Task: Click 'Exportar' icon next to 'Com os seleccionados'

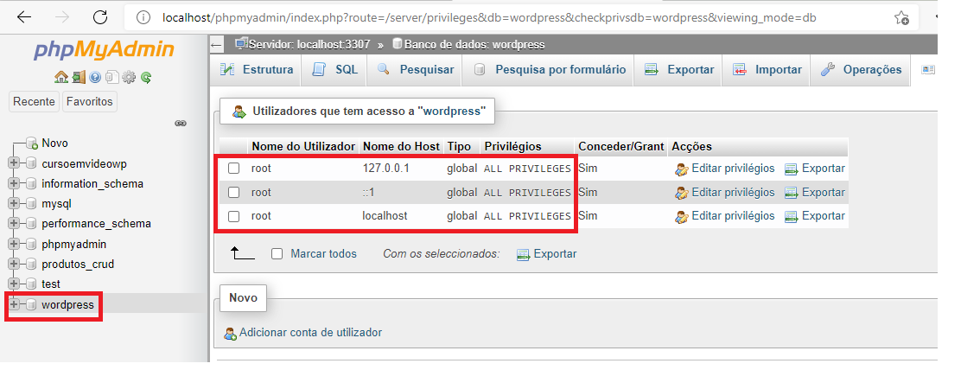Action: (523, 254)
